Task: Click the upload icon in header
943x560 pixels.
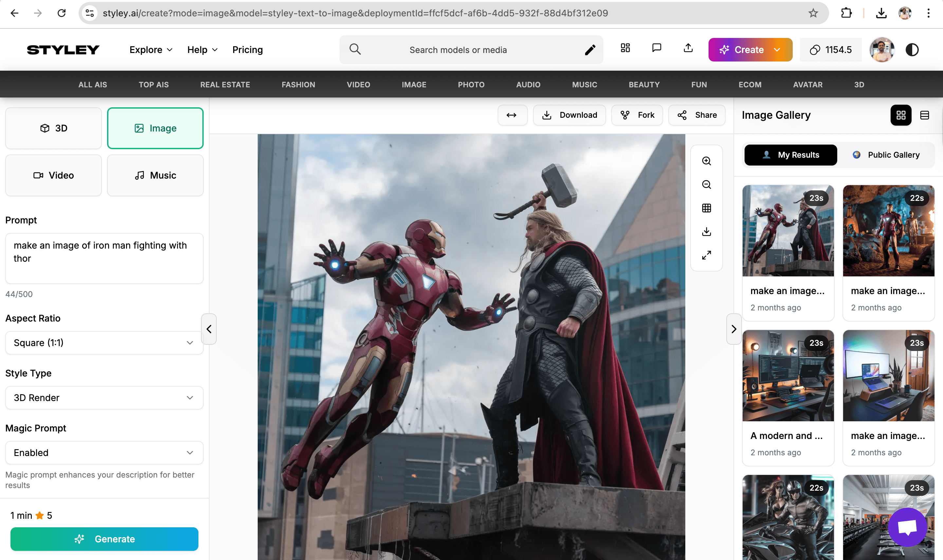Action: click(x=688, y=48)
